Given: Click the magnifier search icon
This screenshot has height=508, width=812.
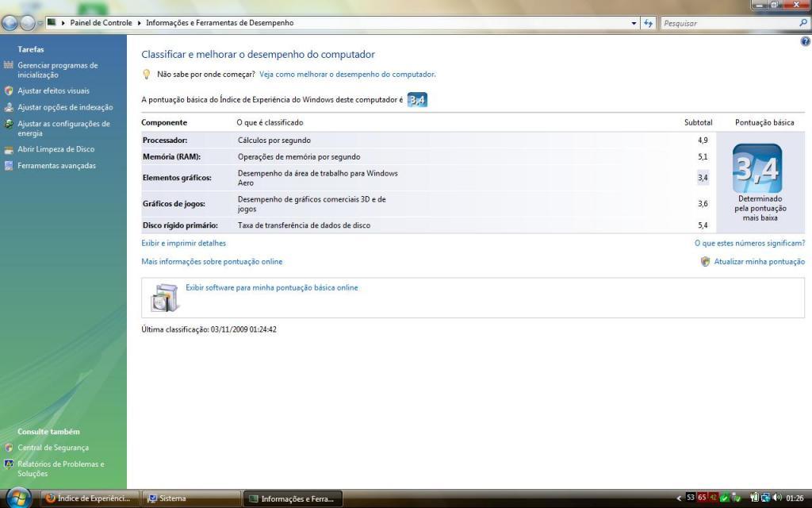Looking at the screenshot, I should tap(803, 23).
